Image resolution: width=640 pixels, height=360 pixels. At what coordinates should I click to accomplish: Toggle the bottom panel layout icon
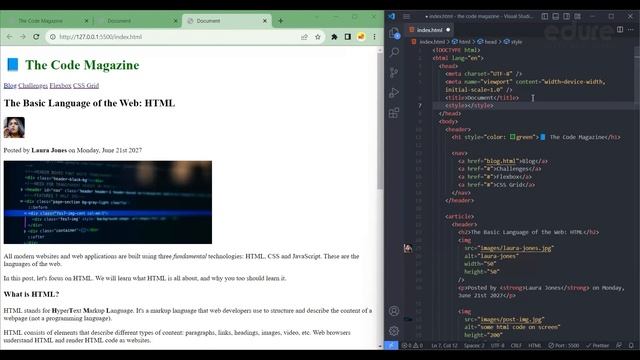[556, 16]
